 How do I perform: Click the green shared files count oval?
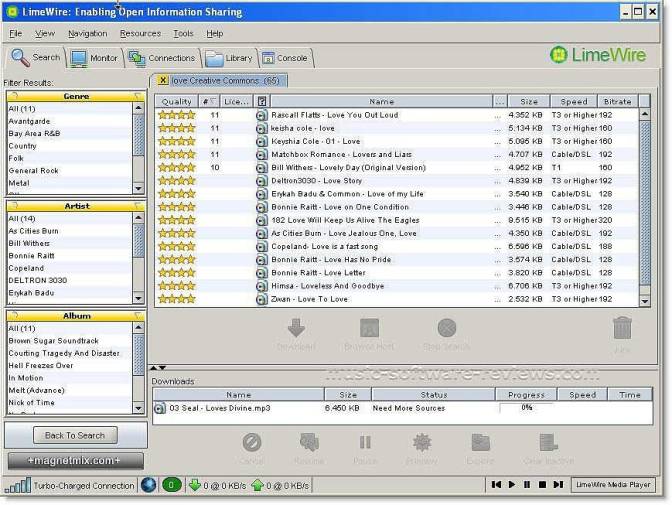171,485
